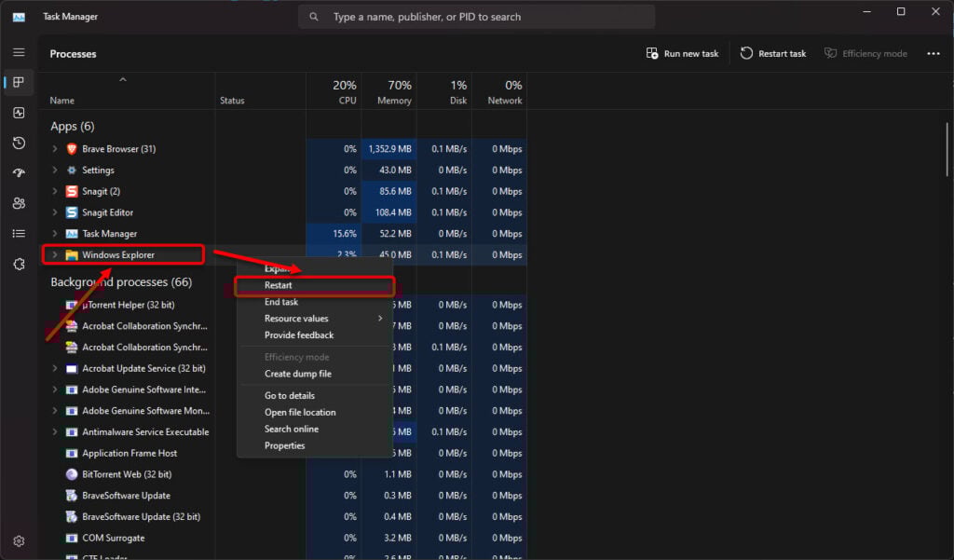Click the Task Manager process row icon
This screenshot has height=560, width=954.
pos(72,234)
